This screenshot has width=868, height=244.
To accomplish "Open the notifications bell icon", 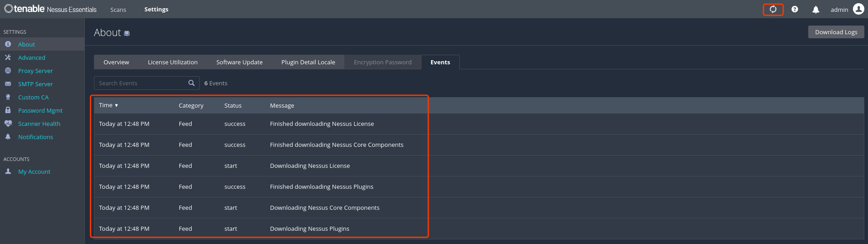I will click(x=816, y=10).
